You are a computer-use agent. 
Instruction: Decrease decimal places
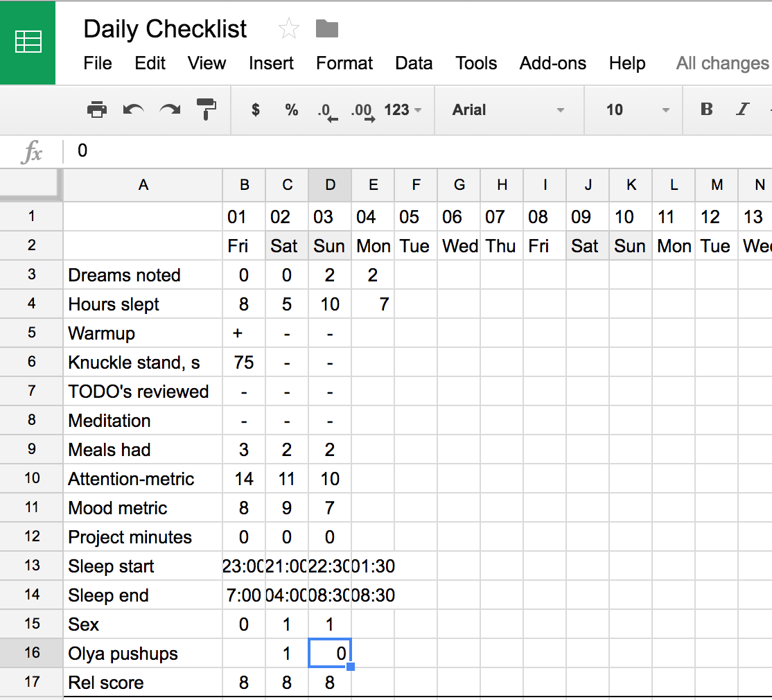[x=326, y=111]
